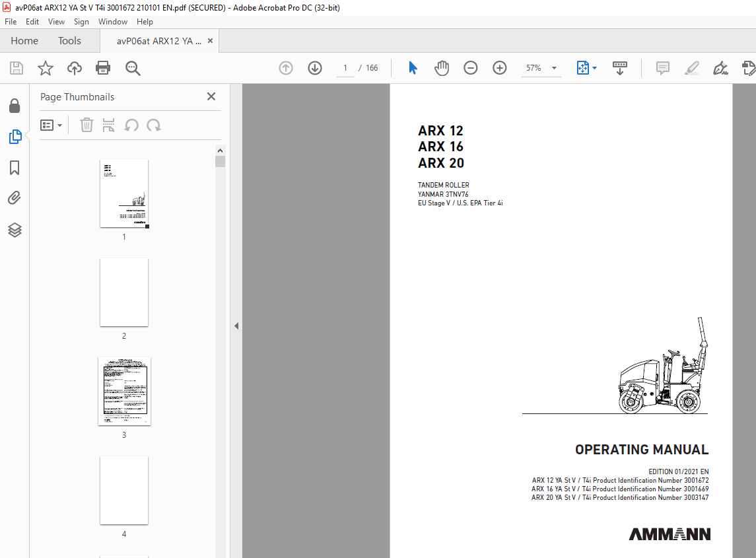Delete selected page with trash icon
The width and height of the screenshot is (756, 558).
pos(86,125)
